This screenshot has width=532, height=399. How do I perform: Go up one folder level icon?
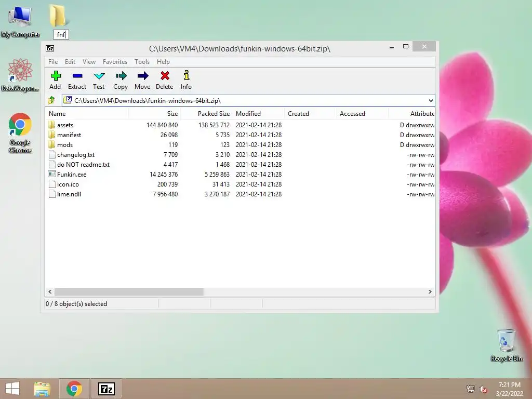coord(51,100)
